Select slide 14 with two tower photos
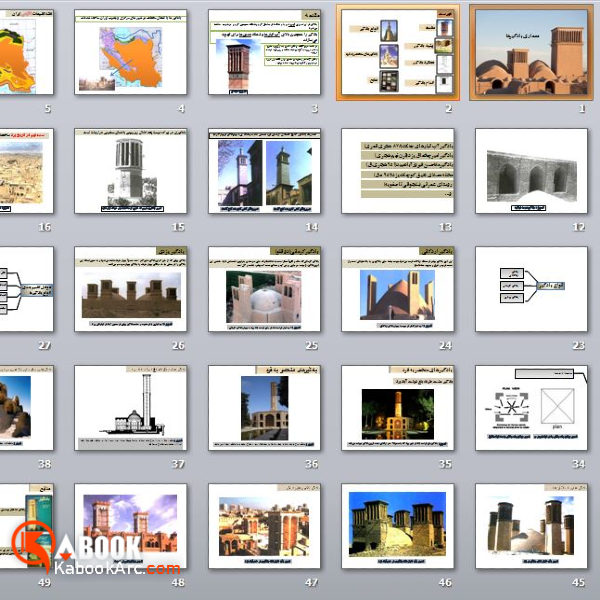The height and width of the screenshot is (600, 600). [x=264, y=171]
